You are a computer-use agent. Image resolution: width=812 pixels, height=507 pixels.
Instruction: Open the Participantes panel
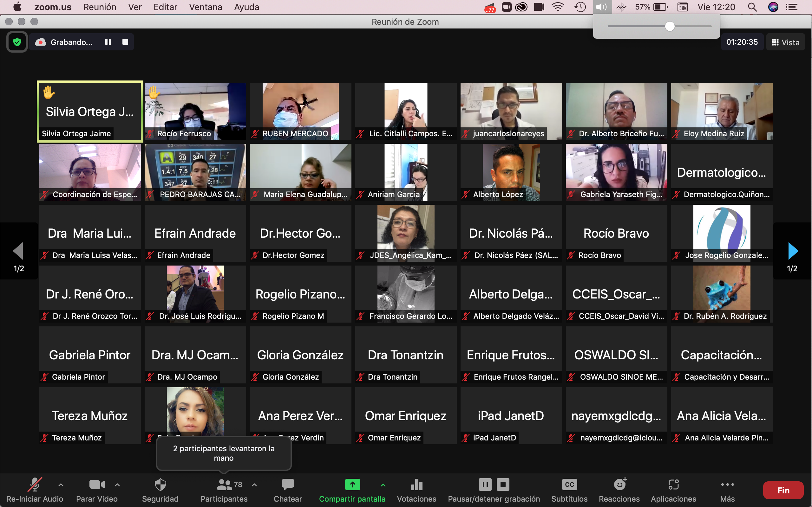tap(224, 490)
